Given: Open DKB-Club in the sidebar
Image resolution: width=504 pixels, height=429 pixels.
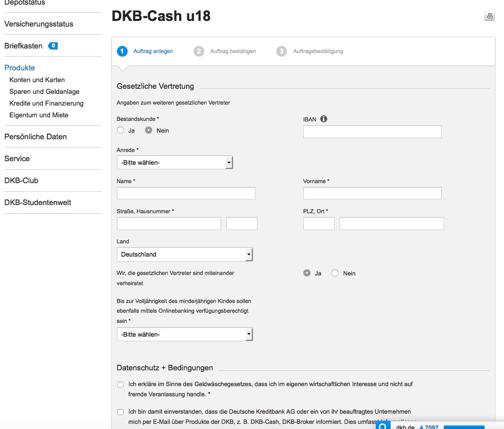Looking at the screenshot, I should pyautogui.click(x=21, y=181).
